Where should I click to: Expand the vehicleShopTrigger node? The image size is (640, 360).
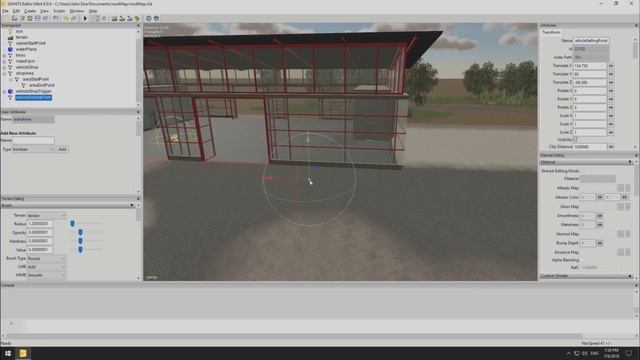point(4,91)
